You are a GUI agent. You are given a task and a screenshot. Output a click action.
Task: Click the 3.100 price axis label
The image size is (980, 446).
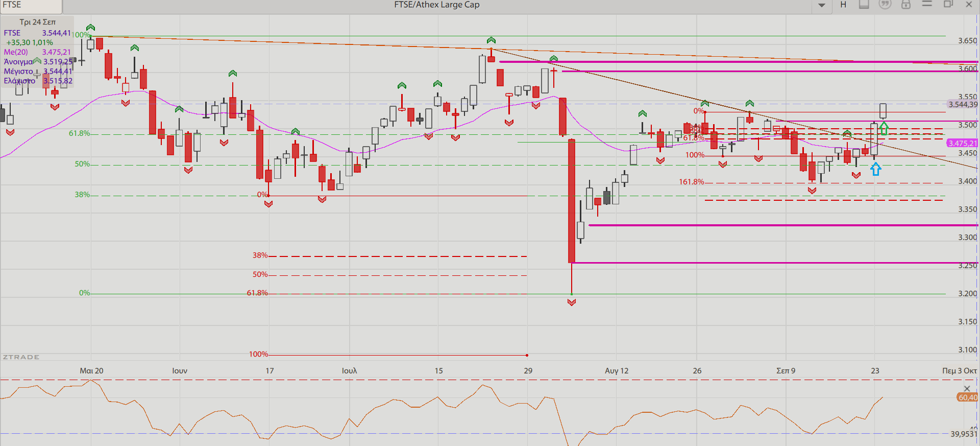968,349
